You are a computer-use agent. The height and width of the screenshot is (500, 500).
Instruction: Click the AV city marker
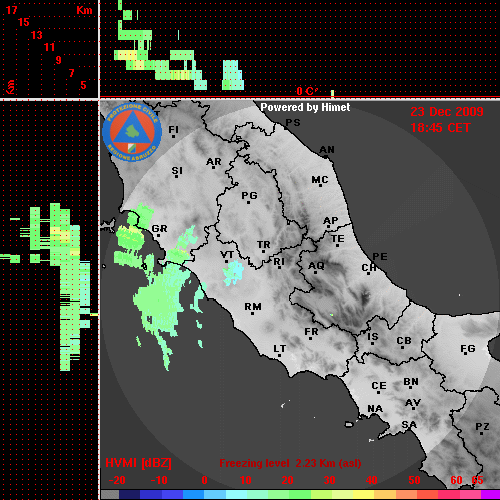[413, 405]
